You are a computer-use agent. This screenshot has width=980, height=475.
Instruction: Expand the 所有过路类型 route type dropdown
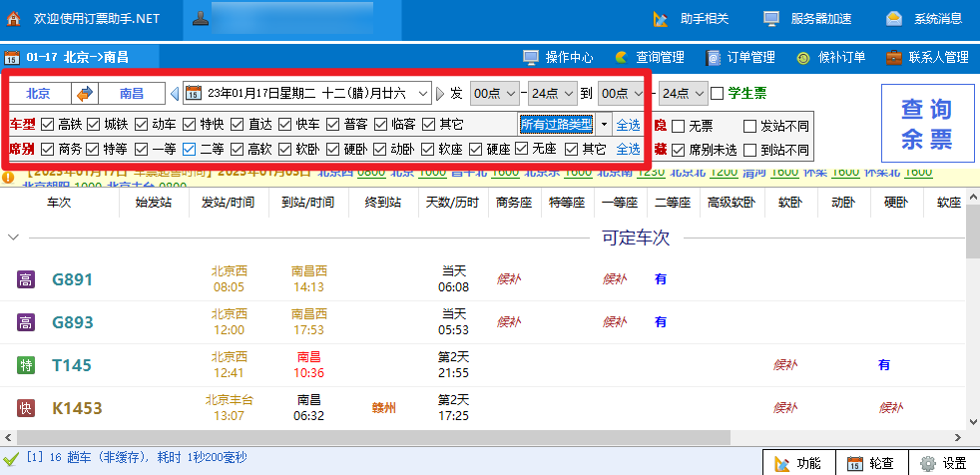tap(603, 125)
